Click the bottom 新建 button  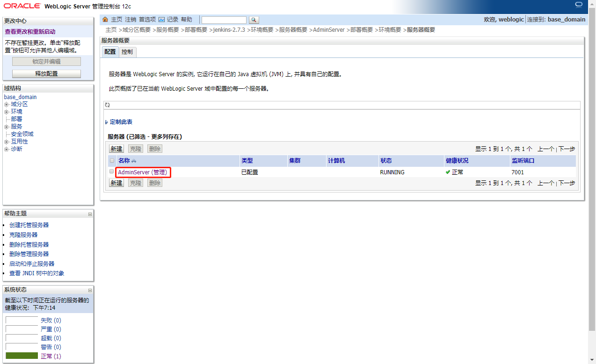coord(116,183)
